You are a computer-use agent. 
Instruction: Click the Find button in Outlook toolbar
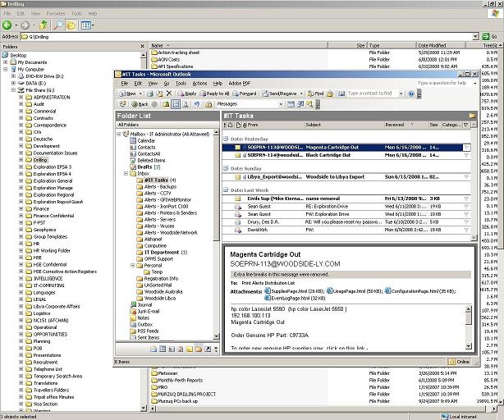pos(315,94)
